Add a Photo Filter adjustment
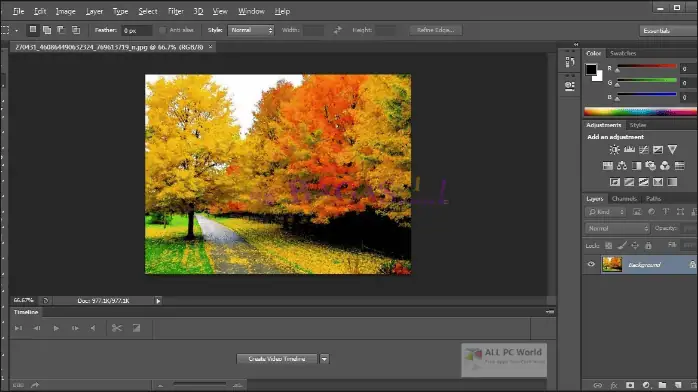Viewport: 698px width, 392px height. (651, 166)
